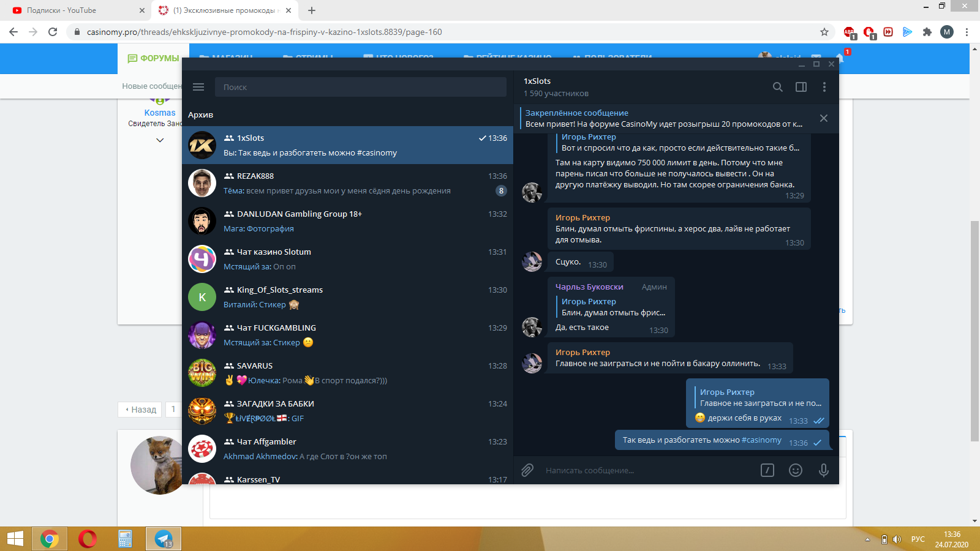Screen dimensions: 980x551
Task: Click the 'Назад' pagination button
Action: [x=140, y=410]
